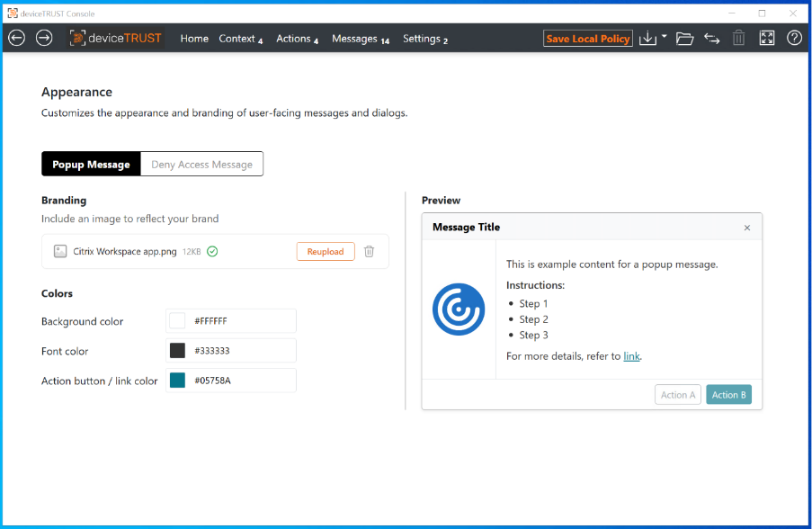Viewport: 812px width, 529px height.
Task: Click the swap arrows icon in toolbar
Action: (x=711, y=39)
